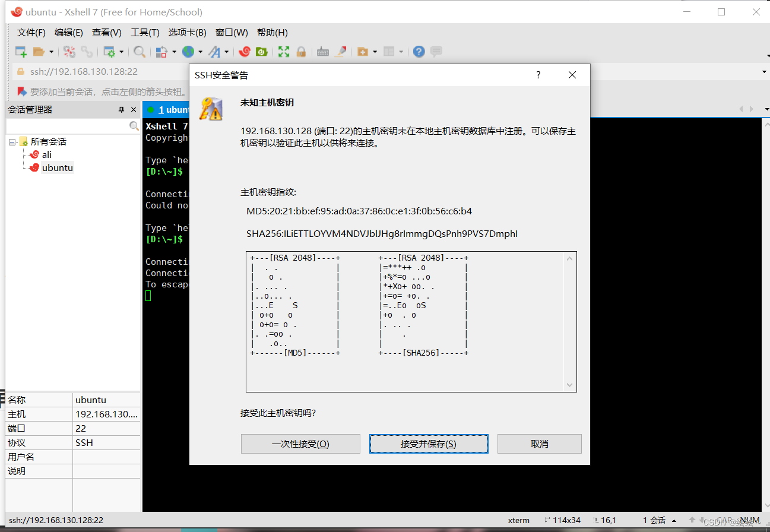770x532 pixels.
Task: Select the ali session in tree
Action: tap(46, 154)
